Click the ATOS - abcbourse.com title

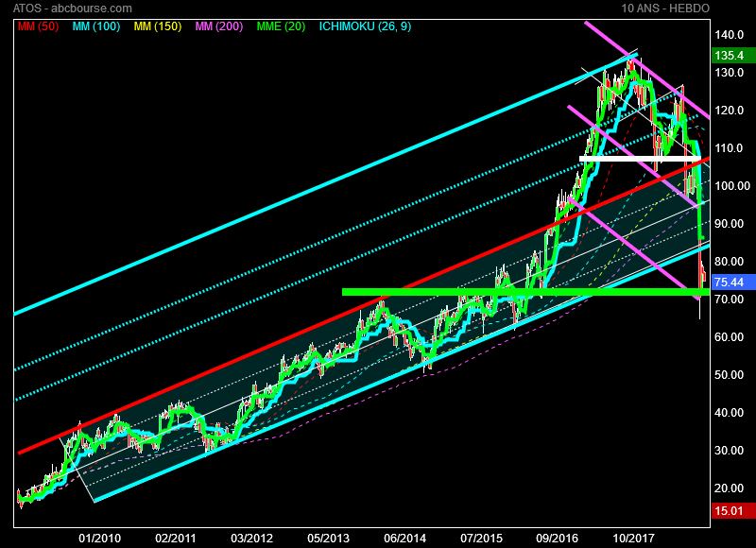pyautogui.click(x=73, y=9)
